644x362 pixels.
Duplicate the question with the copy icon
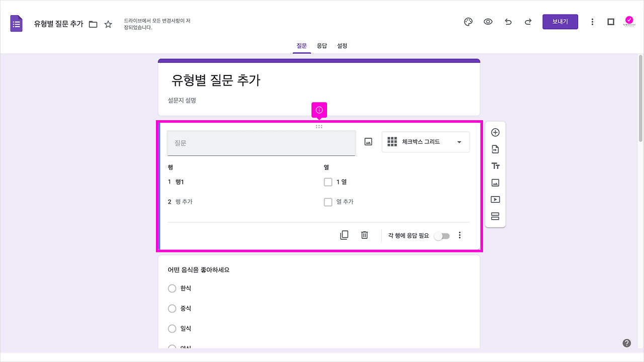(x=344, y=234)
